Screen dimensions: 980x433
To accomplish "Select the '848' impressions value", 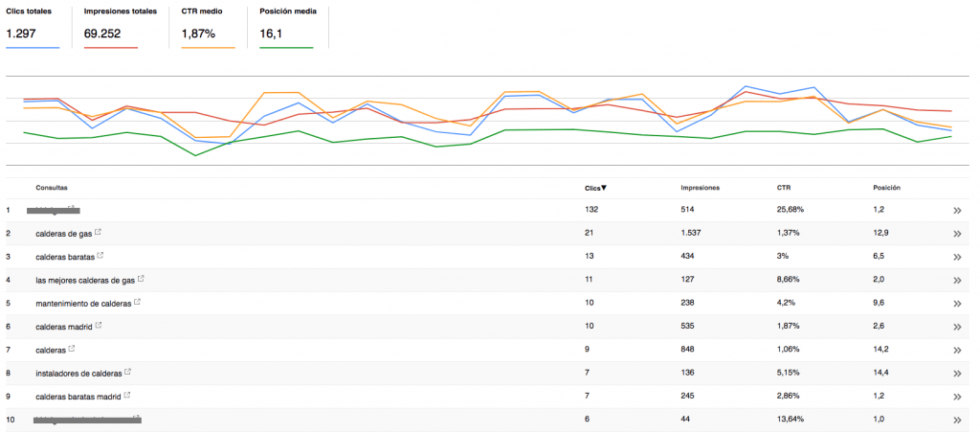I will (687, 349).
